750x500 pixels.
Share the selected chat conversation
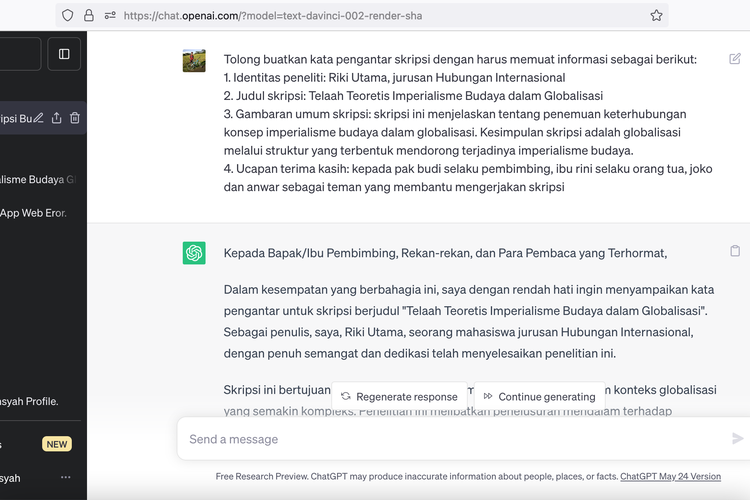pyautogui.click(x=57, y=118)
